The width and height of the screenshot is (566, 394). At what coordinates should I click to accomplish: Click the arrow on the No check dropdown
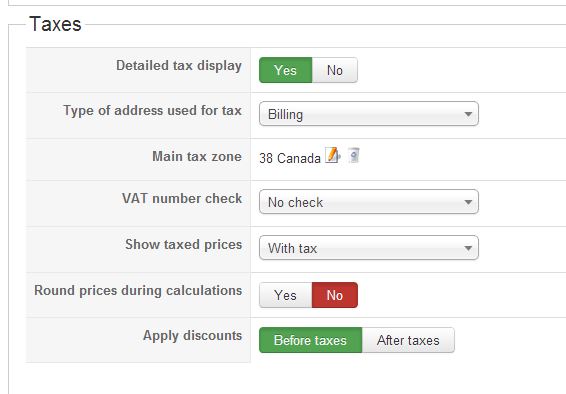(468, 202)
